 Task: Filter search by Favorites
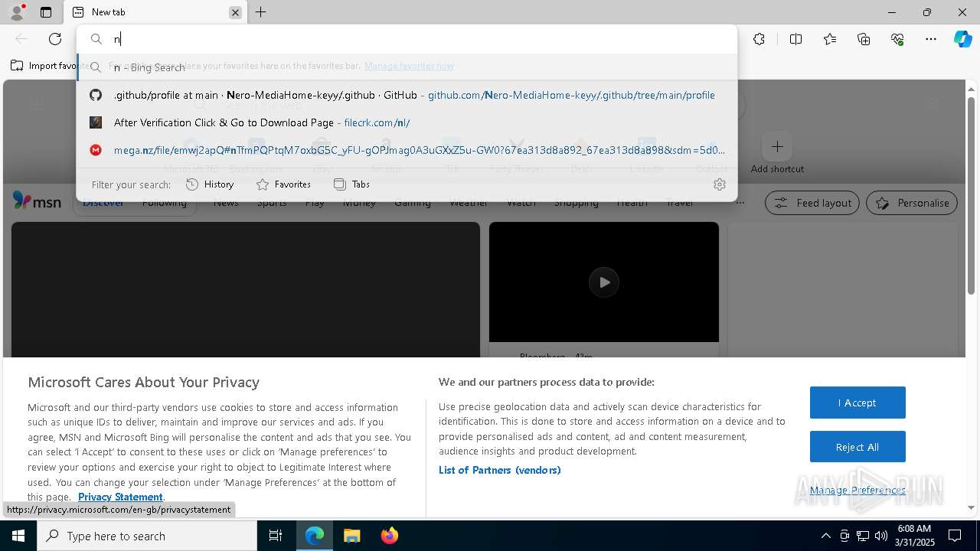point(283,184)
